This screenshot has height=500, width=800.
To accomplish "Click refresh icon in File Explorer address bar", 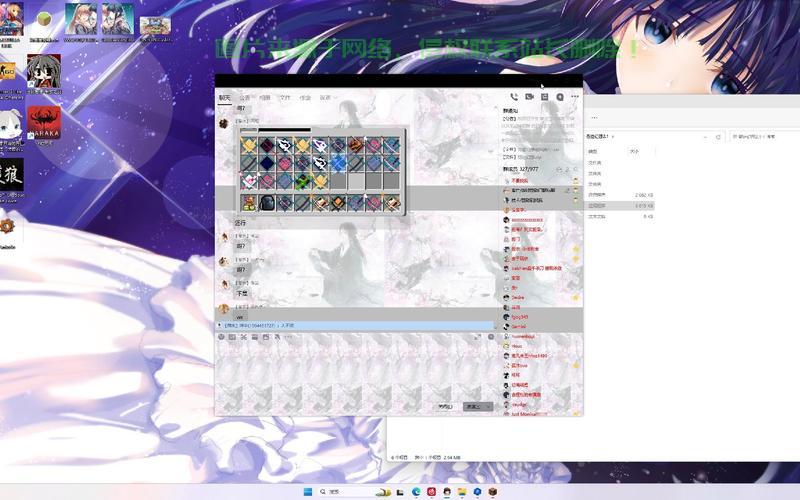I will [x=718, y=137].
